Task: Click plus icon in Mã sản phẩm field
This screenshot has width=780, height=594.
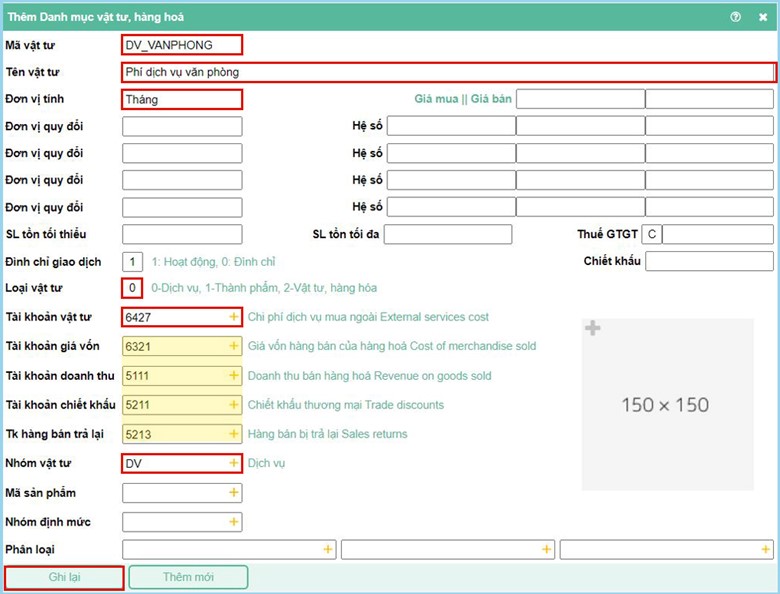Action: tap(234, 493)
